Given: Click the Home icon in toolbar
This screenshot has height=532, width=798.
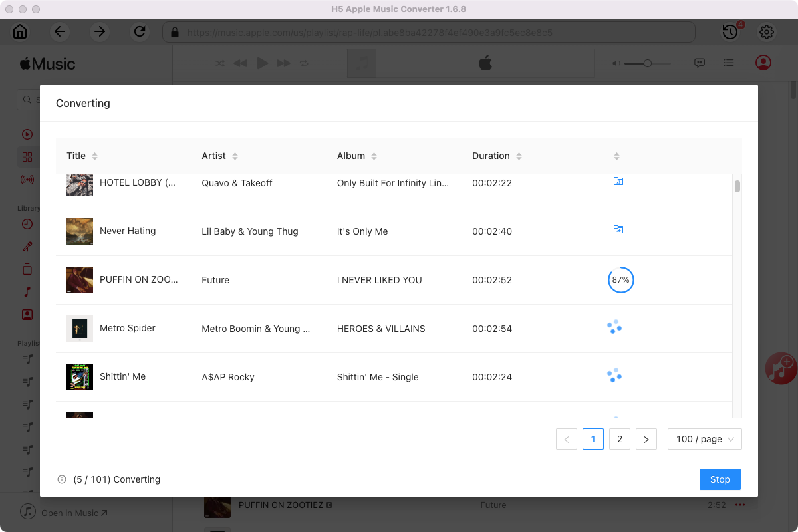Looking at the screenshot, I should point(21,31).
